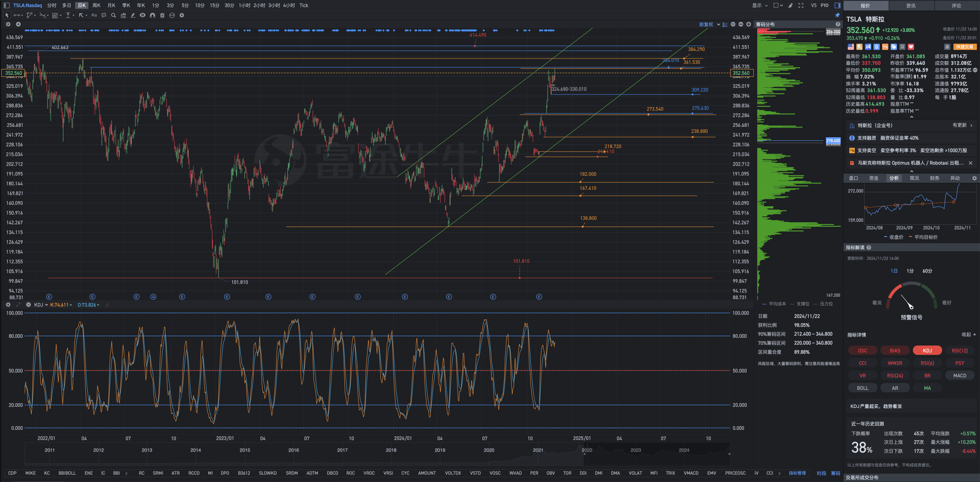
Task: Open the 评论 comments tab
Action: 956,5
